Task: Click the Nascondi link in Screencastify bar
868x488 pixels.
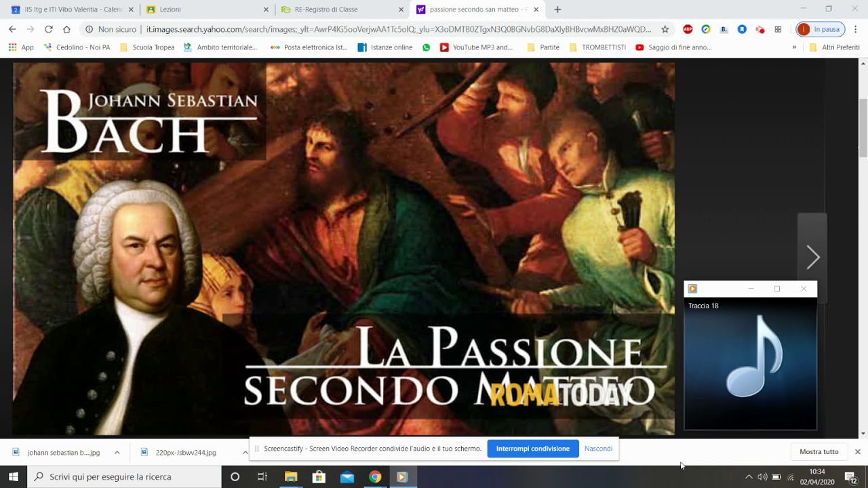Action: click(598, 449)
